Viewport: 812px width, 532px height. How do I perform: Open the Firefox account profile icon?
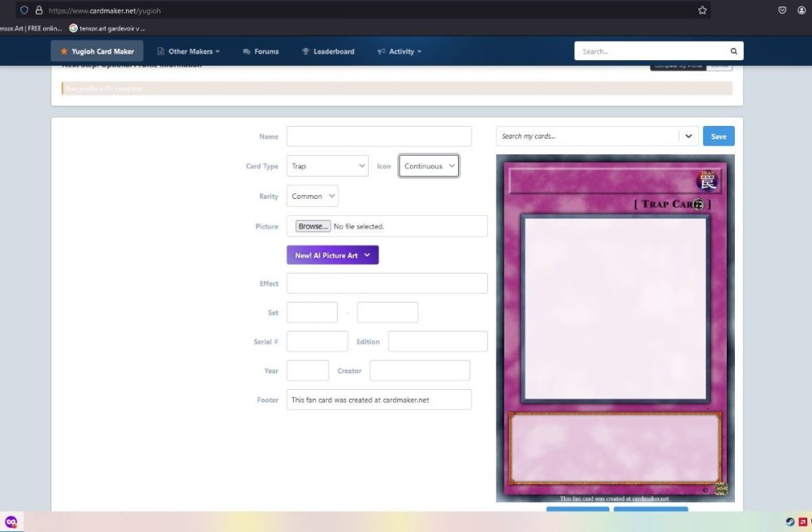pos(801,11)
